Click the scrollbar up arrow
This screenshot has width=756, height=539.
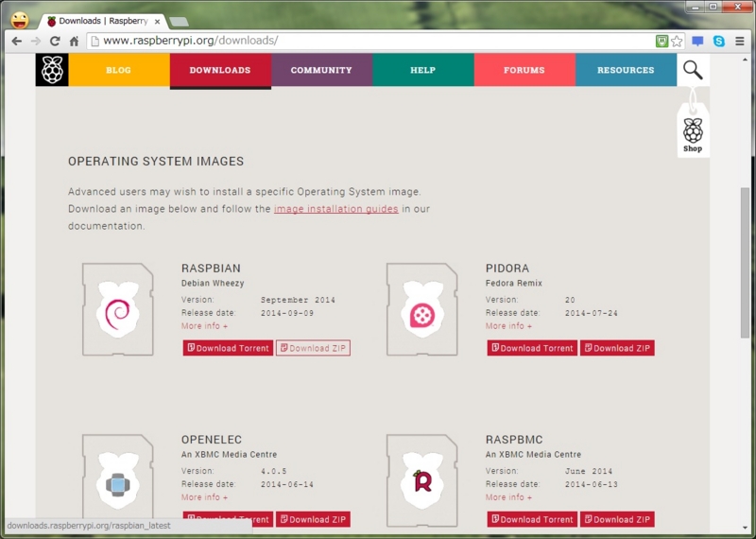pyautogui.click(x=746, y=59)
